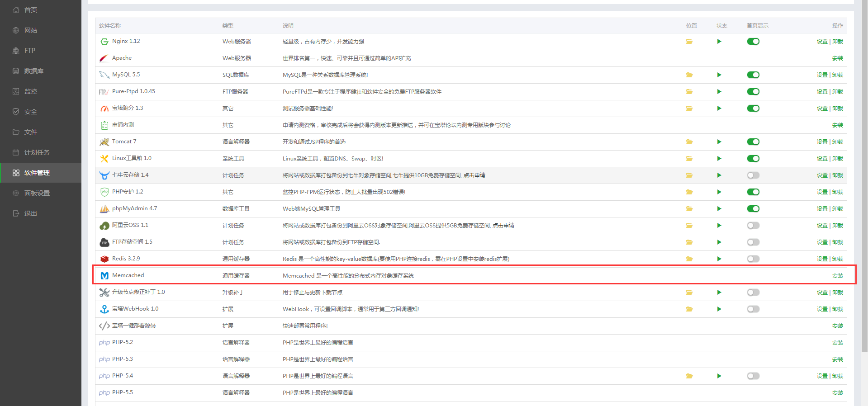The image size is (868, 406).
Task: Click 安装 link for Memcached
Action: pyautogui.click(x=837, y=276)
